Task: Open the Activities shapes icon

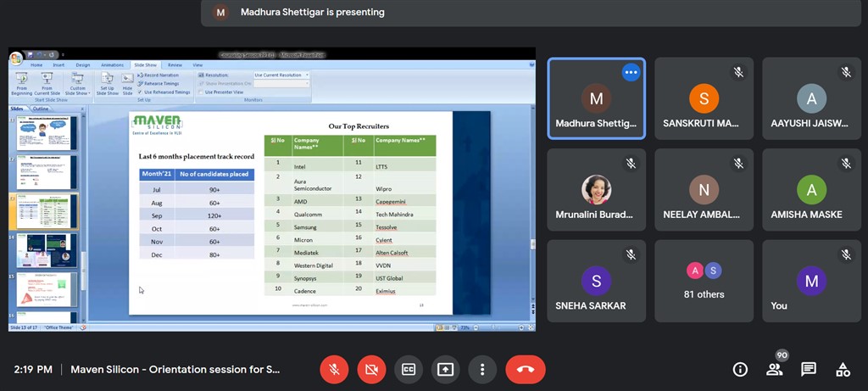Action: pos(843,370)
